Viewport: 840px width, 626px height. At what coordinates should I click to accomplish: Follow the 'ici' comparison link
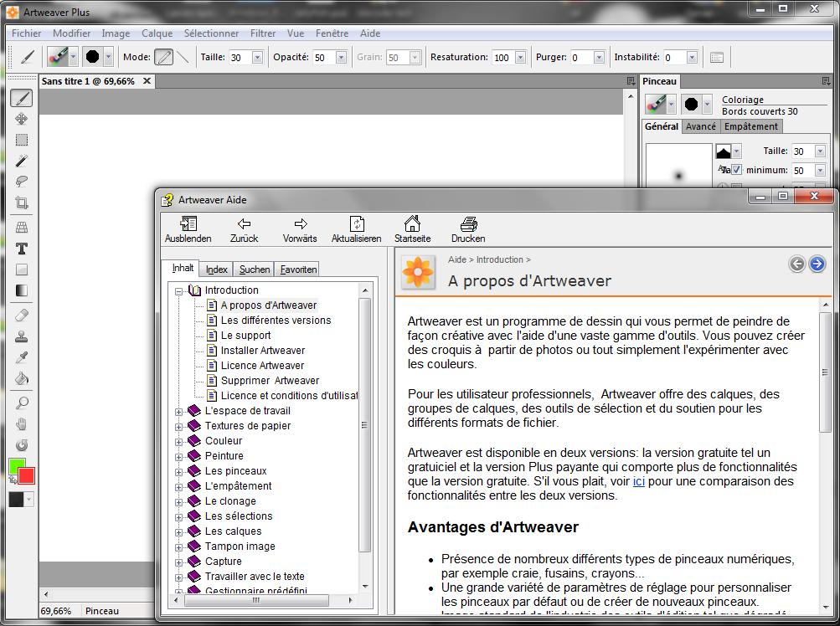click(x=639, y=481)
